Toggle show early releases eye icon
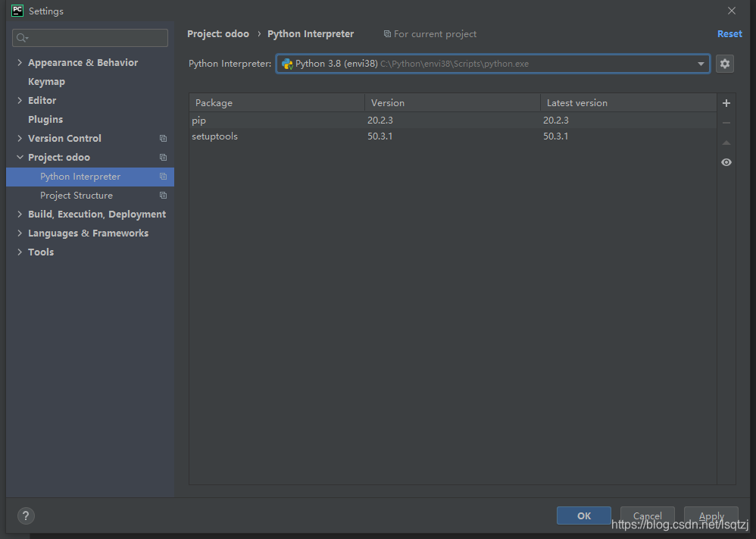This screenshot has height=539, width=756. point(726,163)
